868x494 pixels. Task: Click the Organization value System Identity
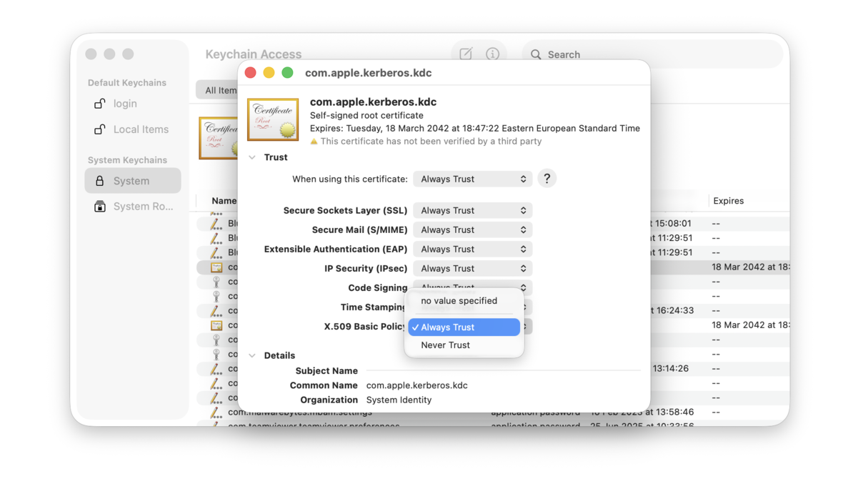pyautogui.click(x=399, y=400)
